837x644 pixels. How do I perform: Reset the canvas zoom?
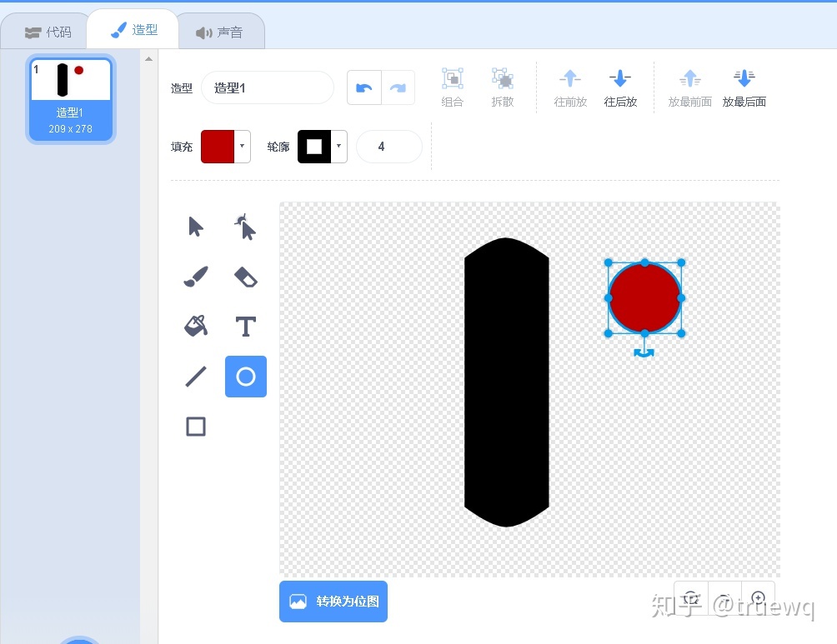coord(691,598)
